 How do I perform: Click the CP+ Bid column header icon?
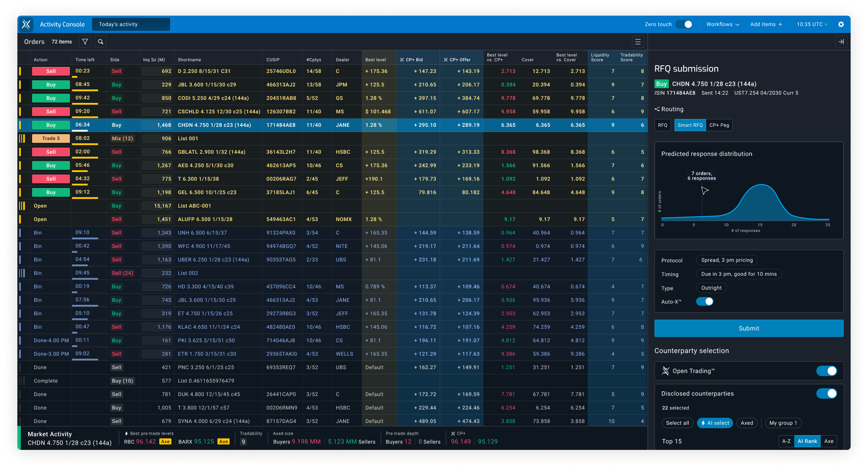(x=402, y=60)
